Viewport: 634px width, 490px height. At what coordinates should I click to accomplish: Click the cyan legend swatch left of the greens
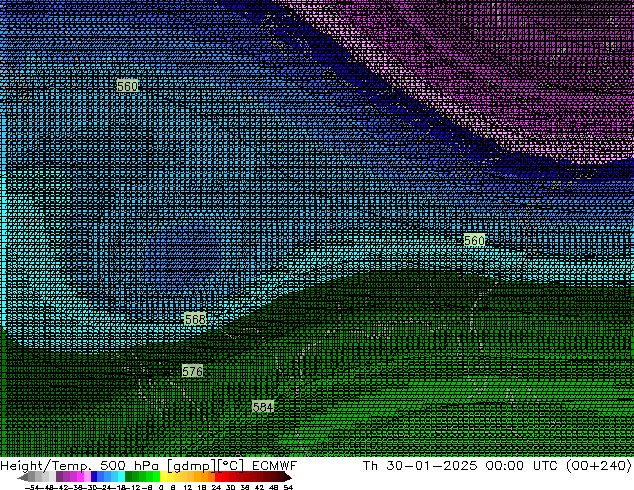[x=121, y=477]
